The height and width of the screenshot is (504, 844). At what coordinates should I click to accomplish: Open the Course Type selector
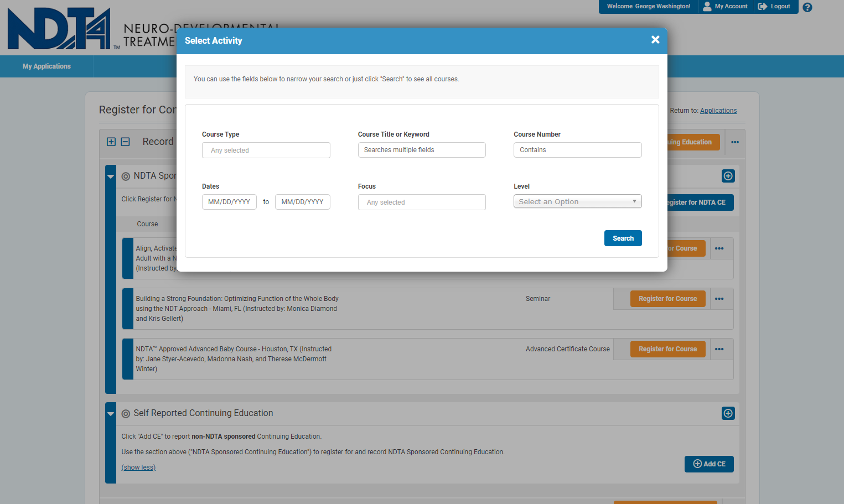pyautogui.click(x=266, y=150)
